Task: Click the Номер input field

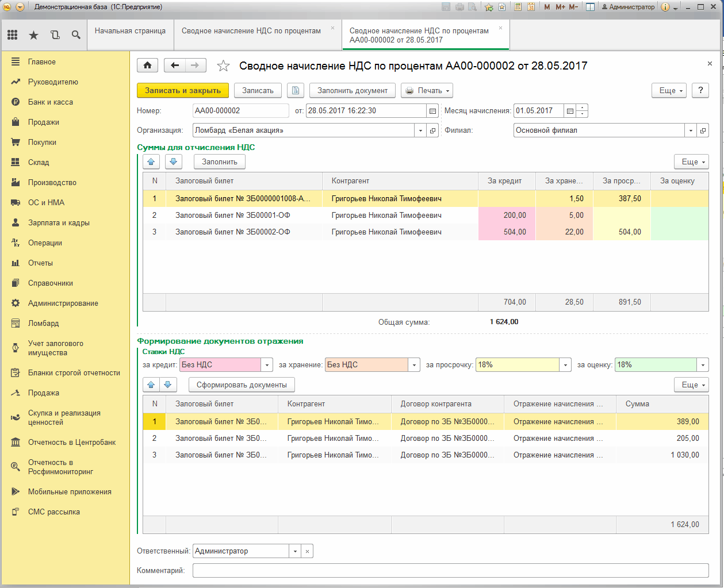Action: (240, 111)
